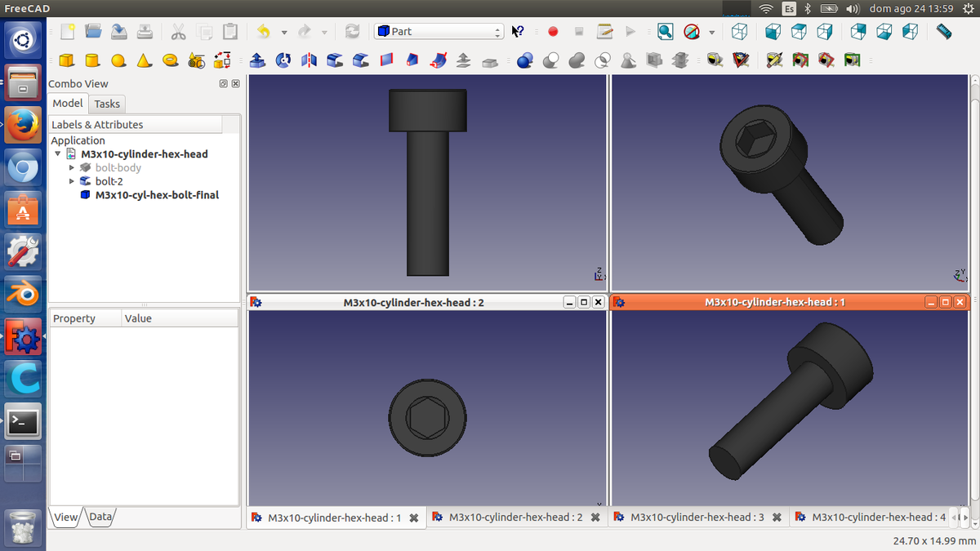The height and width of the screenshot is (551, 980).
Task: Open the measure distance ruler tool
Action: [x=944, y=32]
